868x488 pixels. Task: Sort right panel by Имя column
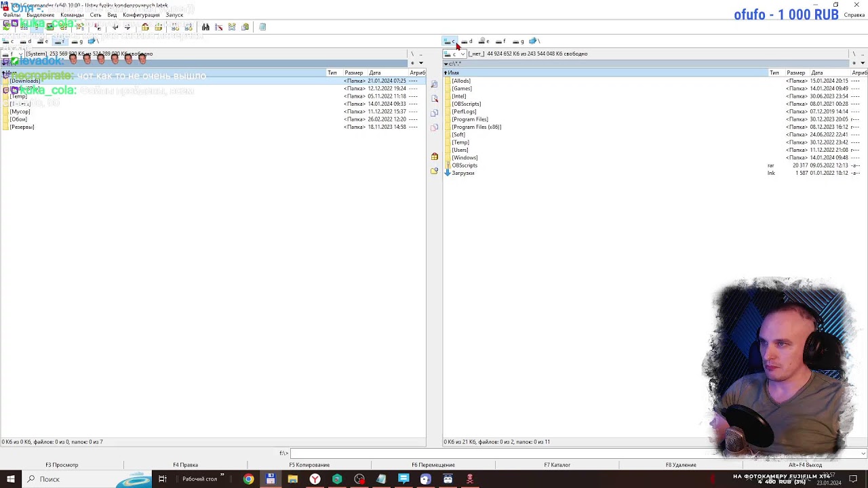click(606, 73)
